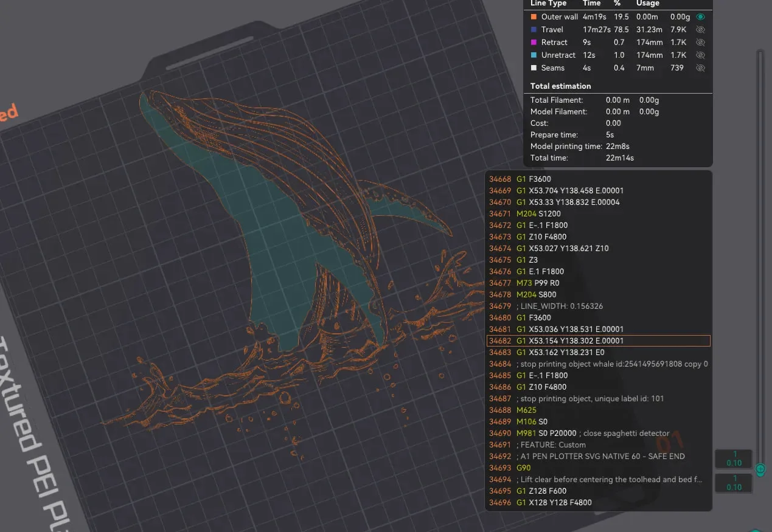Select G-code line 34680 G1 F3600

click(598, 318)
